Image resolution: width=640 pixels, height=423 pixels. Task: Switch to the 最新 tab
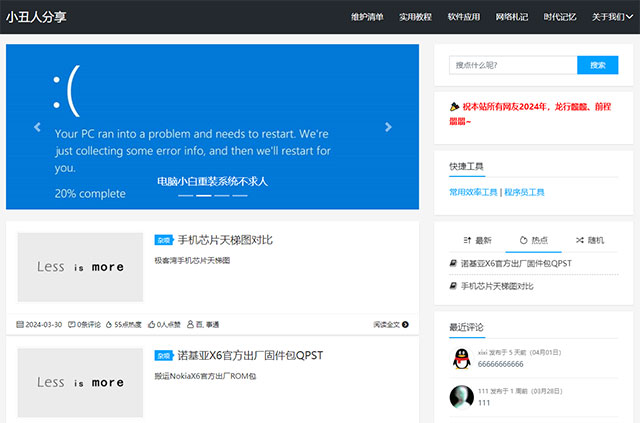[x=477, y=240]
